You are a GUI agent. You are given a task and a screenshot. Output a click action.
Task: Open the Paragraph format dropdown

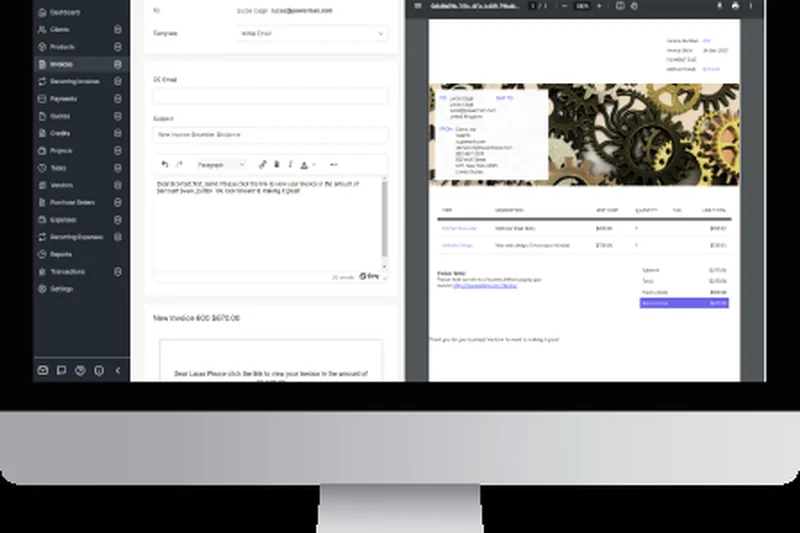(x=221, y=165)
